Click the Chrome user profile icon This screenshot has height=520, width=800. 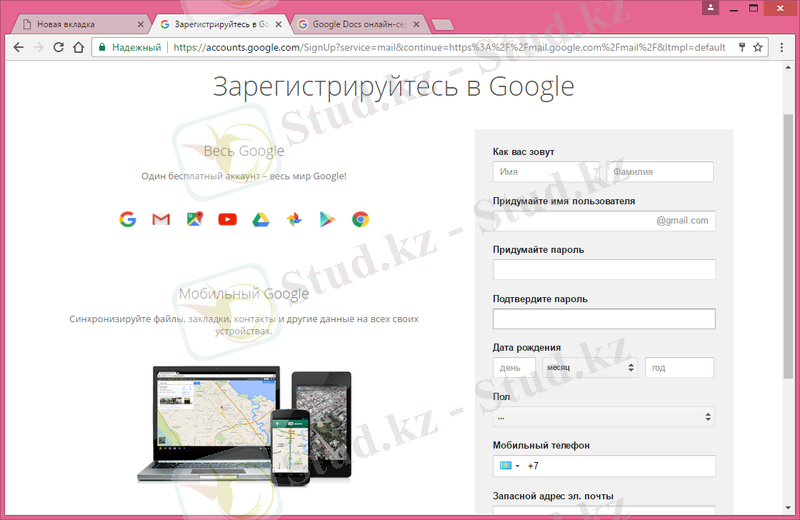point(710,8)
